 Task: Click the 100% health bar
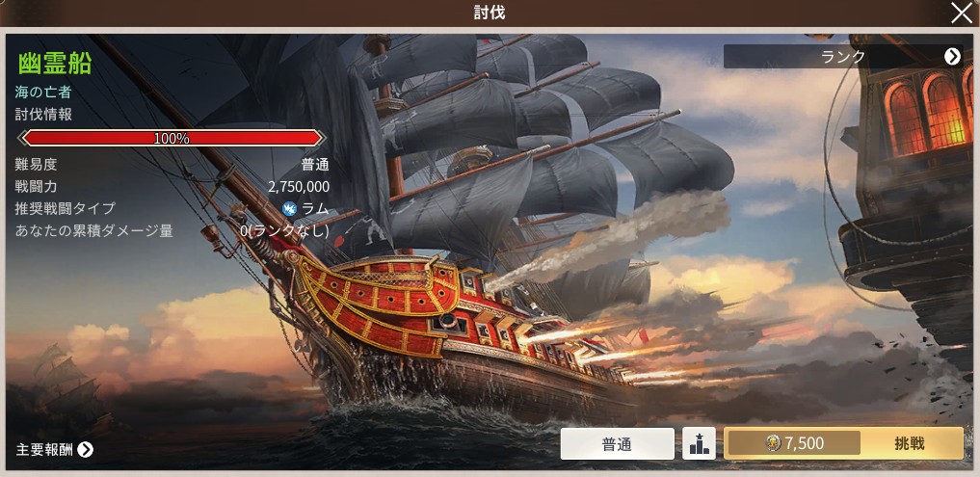[172, 138]
